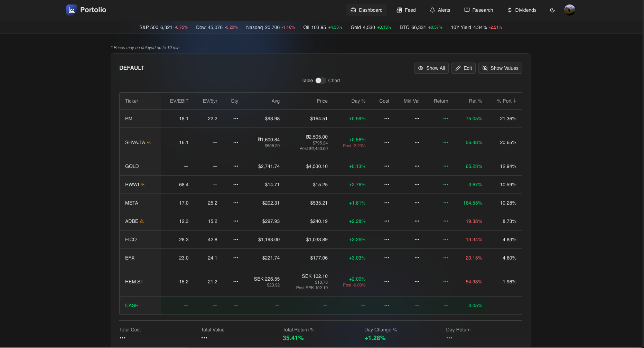Toggle the Table/Chart switch
Screen dimensions: 644x348
320,81
